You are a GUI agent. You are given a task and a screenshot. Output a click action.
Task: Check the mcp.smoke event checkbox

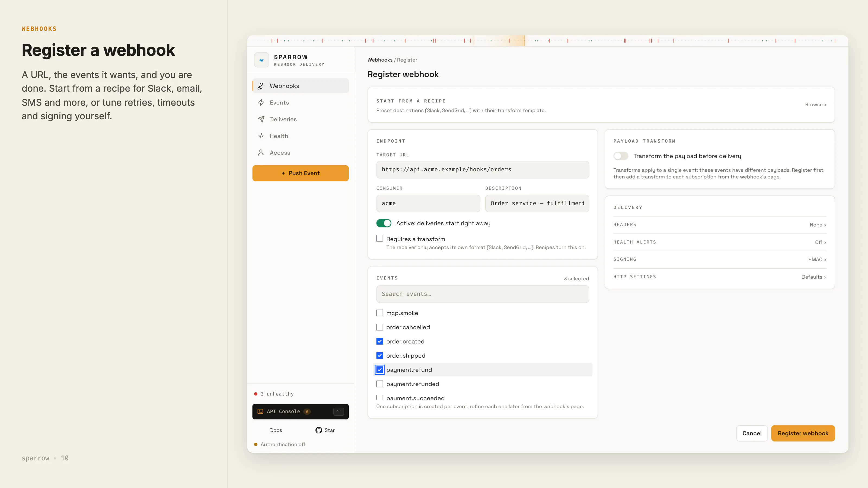(380, 313)
